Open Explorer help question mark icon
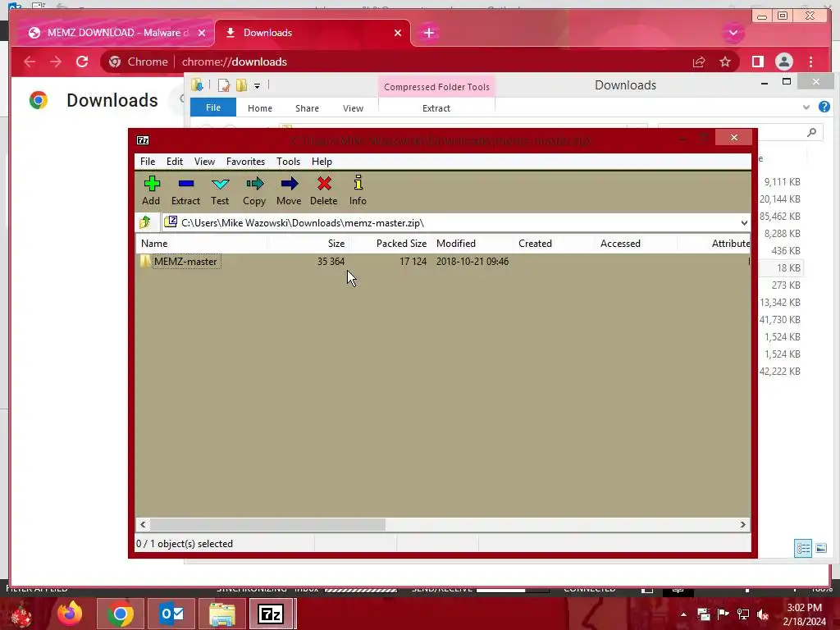The width and height of the screenshot is (840, 630). 824,107
